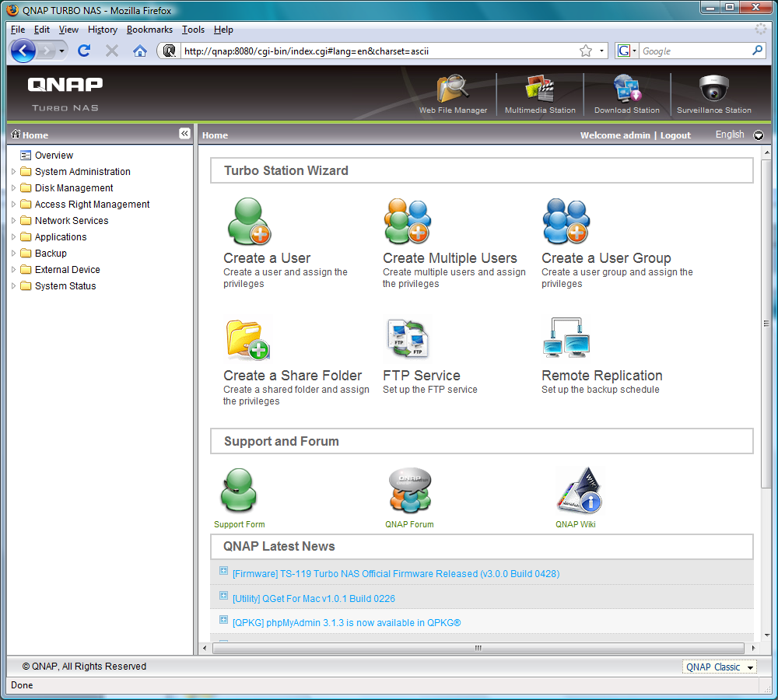Click the Google search magnifier icon

click(x=757, y=50)
